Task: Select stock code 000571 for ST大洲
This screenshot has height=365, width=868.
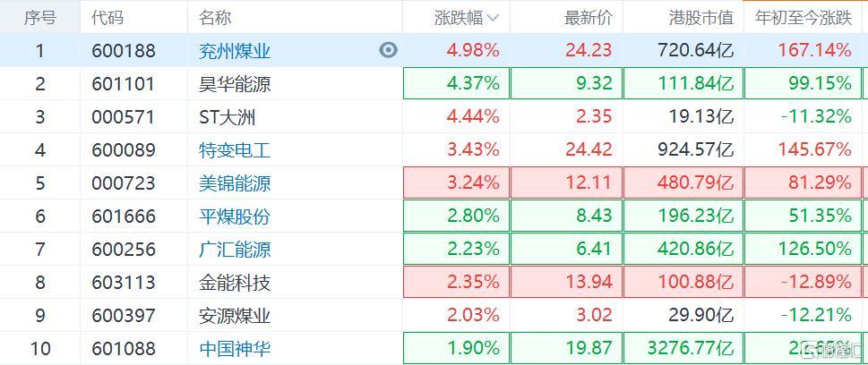Action: pos(124,117)
